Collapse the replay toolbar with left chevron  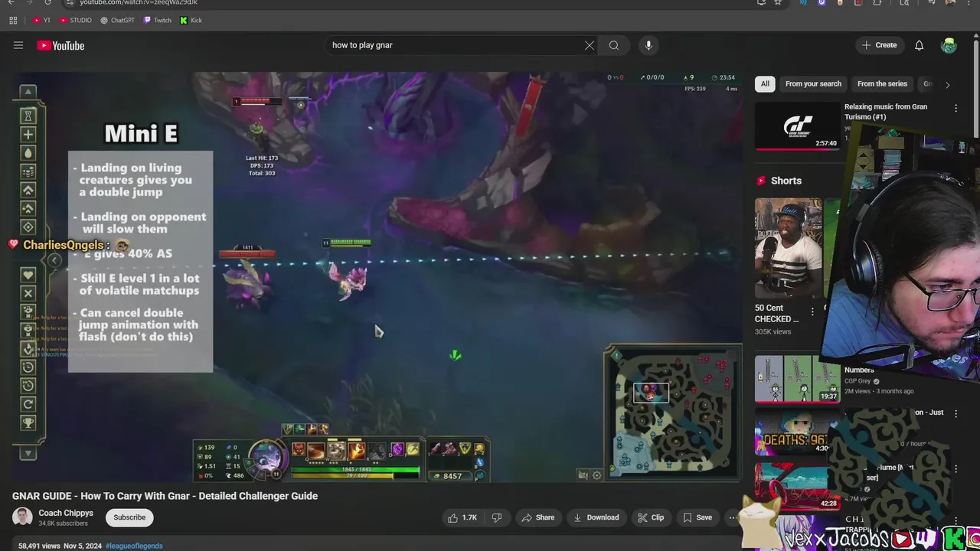54,260
